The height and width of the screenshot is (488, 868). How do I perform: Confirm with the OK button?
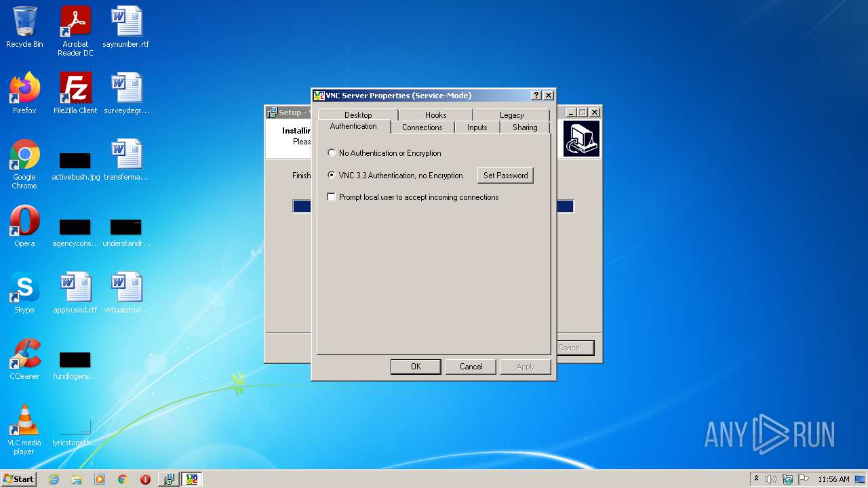pyautogui.click(x=416, y=367)
